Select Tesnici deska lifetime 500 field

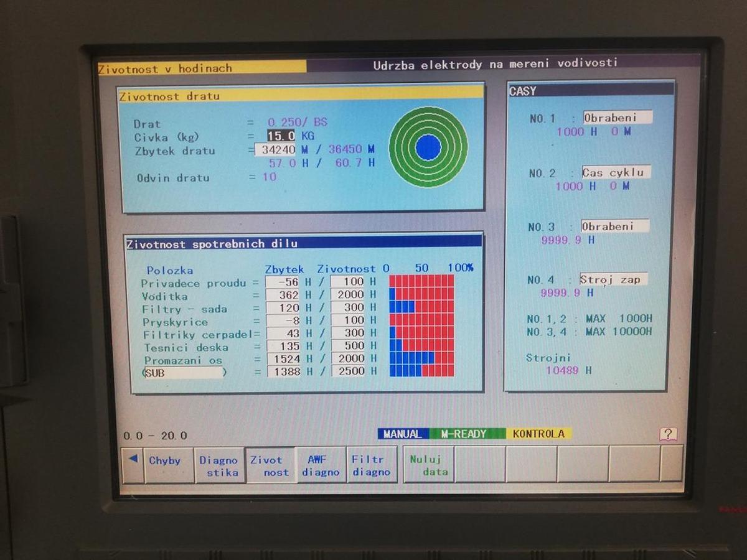347,346
